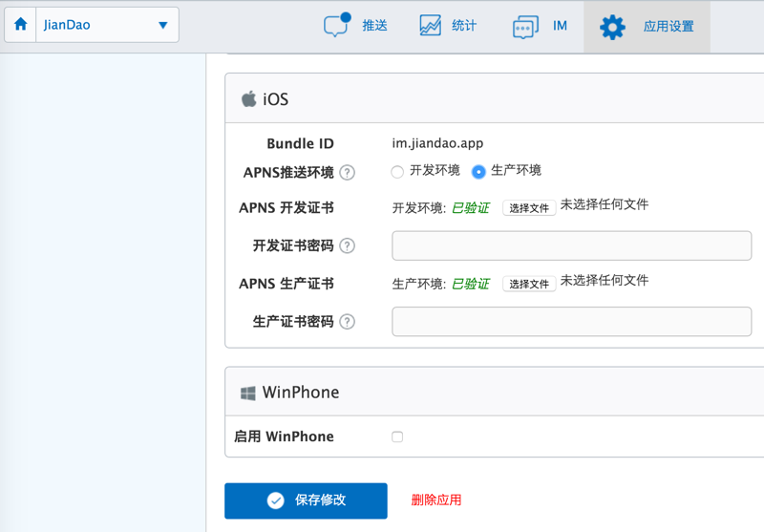Choose file for APNS 开发证书

[x=529, y=207]
